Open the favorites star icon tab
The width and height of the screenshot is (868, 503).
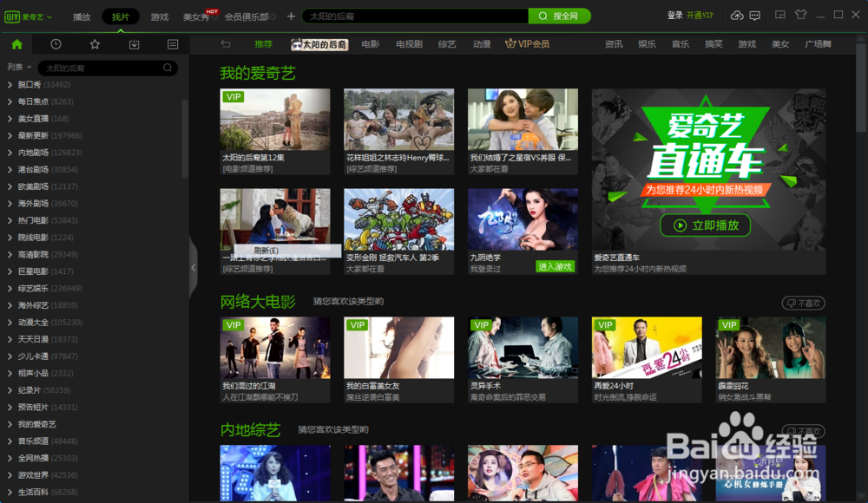pyautogui.click(x=95, y=44)
